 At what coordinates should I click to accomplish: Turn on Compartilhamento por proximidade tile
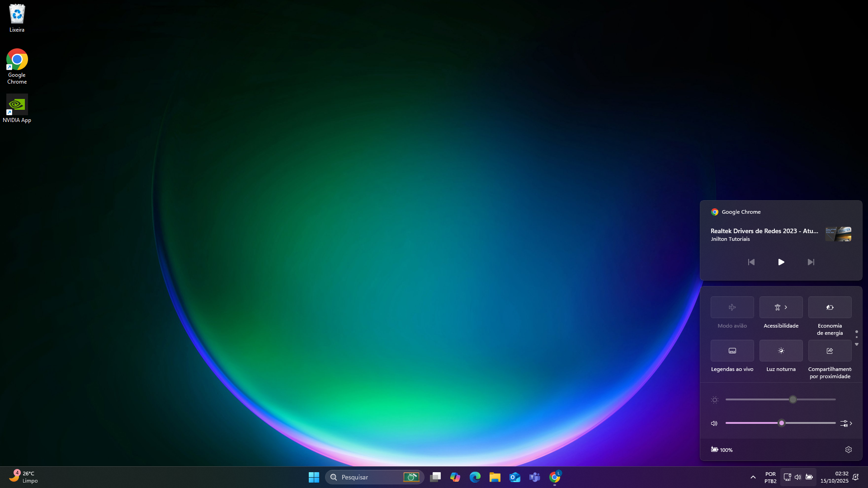[830, 351]
